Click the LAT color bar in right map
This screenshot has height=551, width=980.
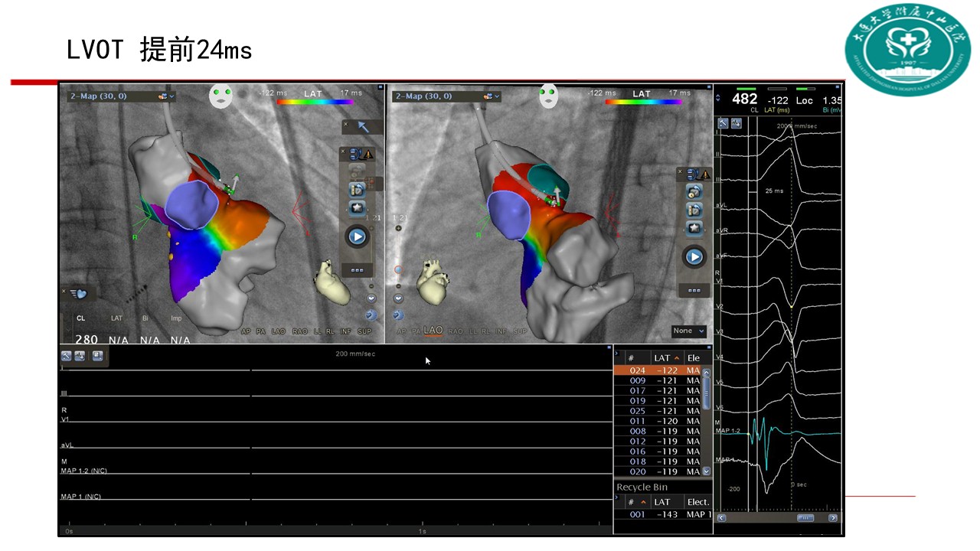(643, 101)
